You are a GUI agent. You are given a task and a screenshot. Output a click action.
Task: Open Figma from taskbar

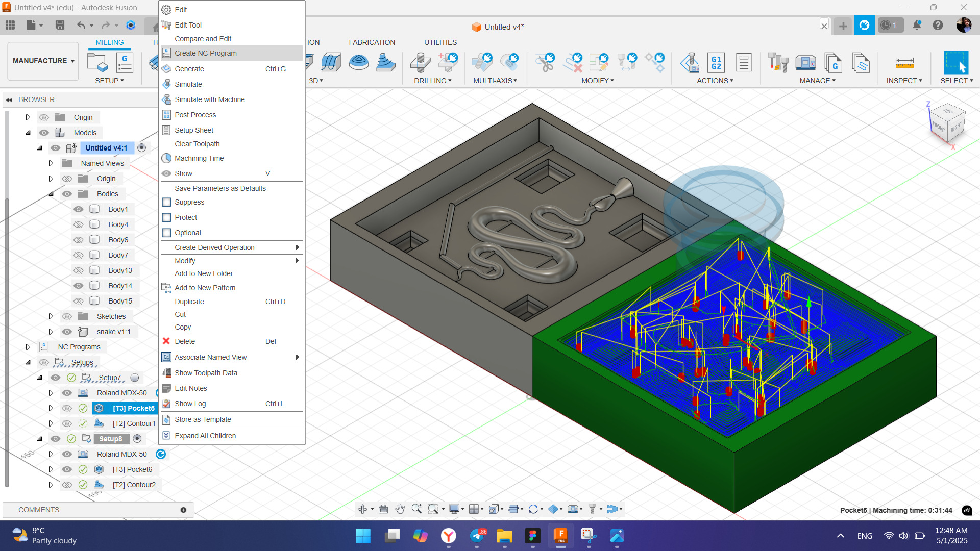(x=532, y=536)
